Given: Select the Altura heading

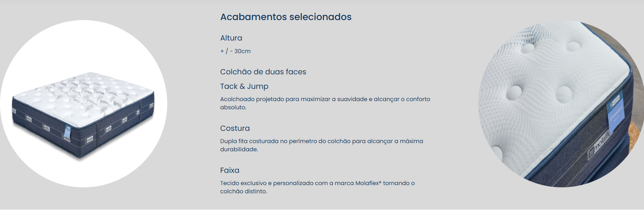Looking at the screenshot, I should click(231, 38).
